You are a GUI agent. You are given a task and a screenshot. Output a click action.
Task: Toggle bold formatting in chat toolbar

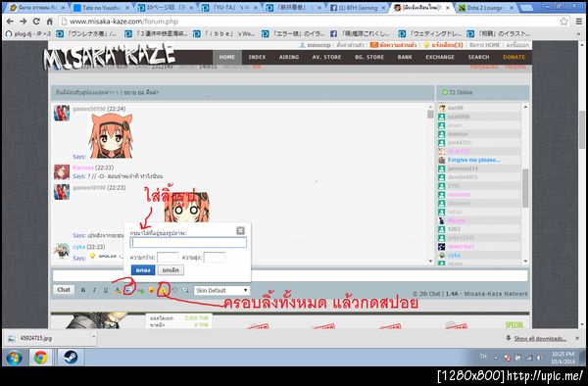83,290
